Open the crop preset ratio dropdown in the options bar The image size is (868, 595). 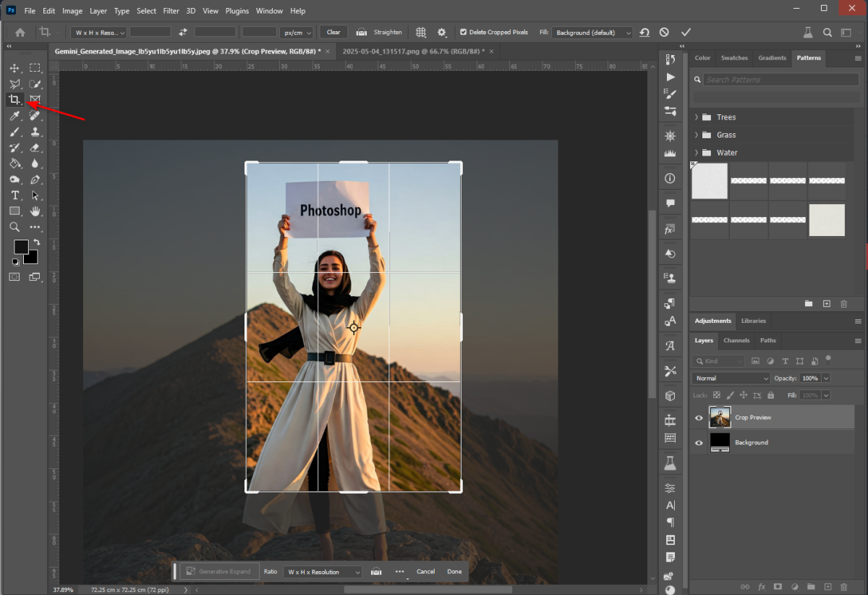[x=99, y=32]
